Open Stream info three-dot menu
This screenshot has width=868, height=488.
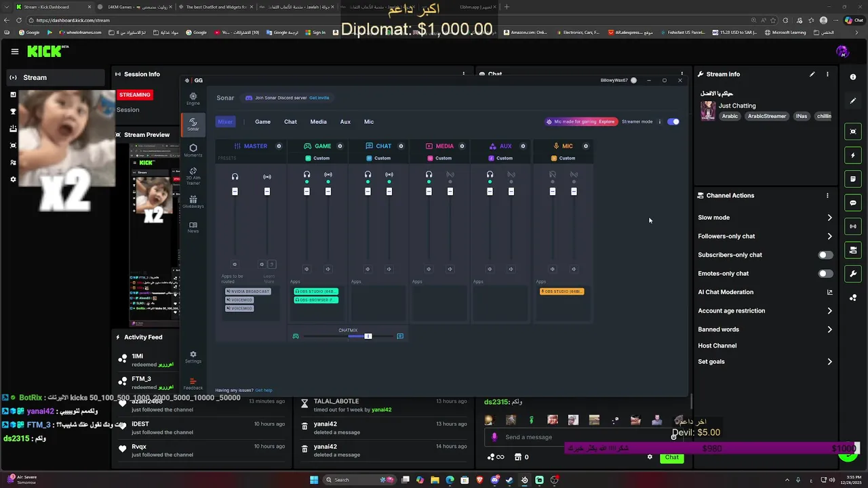point(827,74)
